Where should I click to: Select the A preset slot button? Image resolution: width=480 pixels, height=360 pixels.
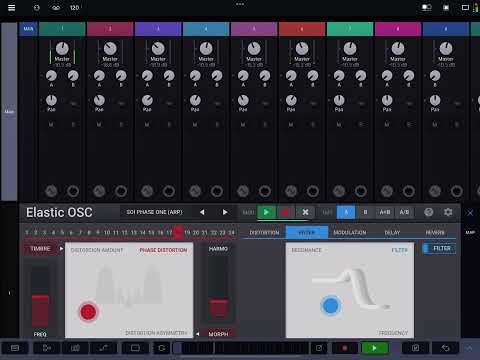pos(346,212)
